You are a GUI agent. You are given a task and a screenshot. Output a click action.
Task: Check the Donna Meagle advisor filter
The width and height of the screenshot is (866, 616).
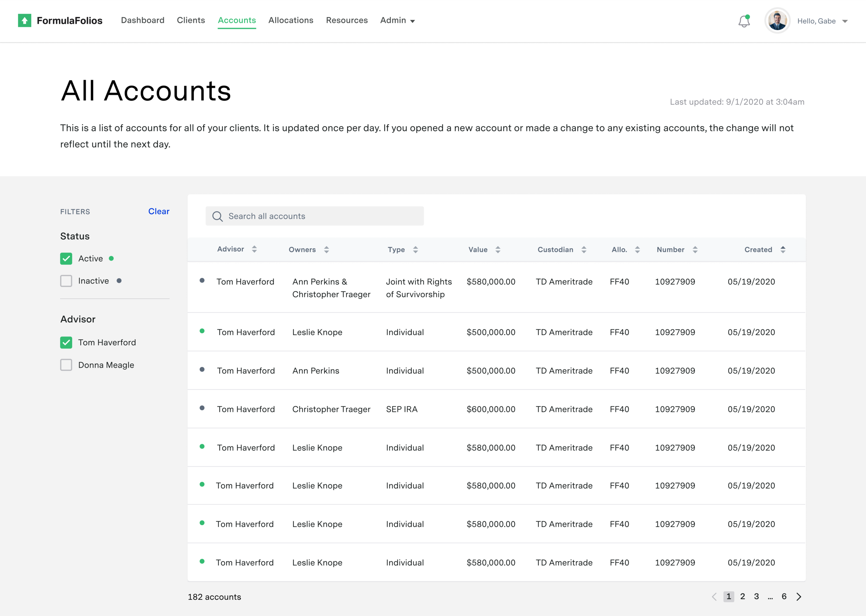pos(66,365)
